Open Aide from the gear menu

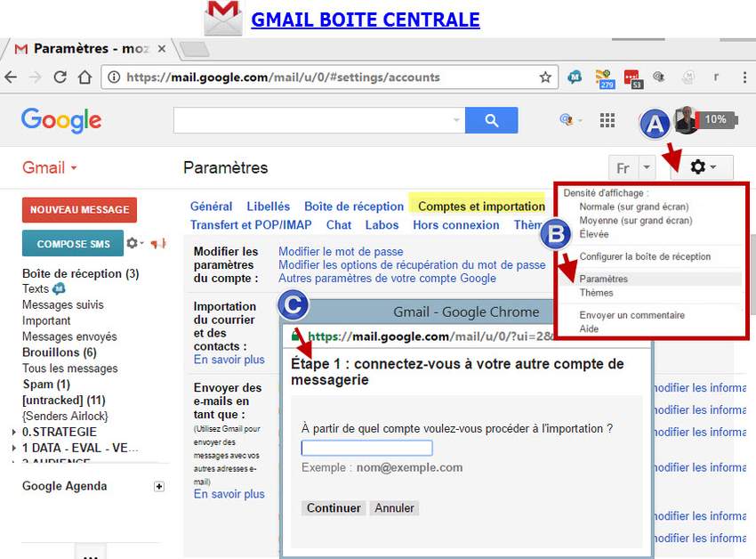coord(589,328)
